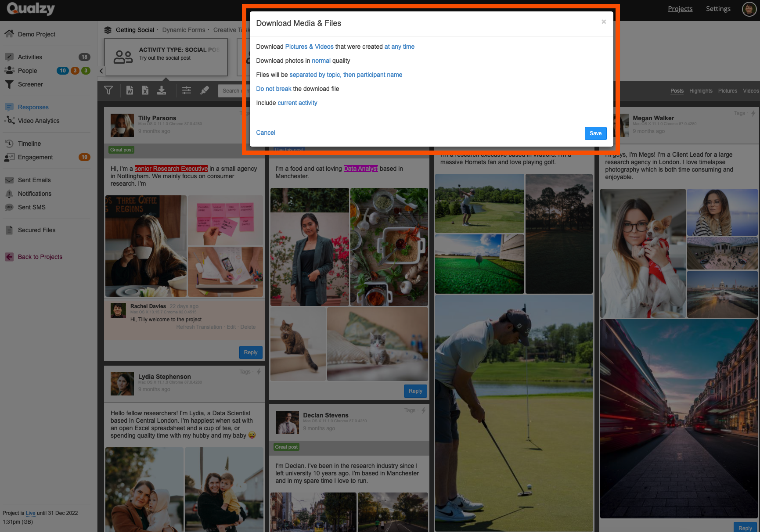760x532 pixels.
Task: Click the download media icon in the toolbar
Action: click(x=162, y=90)
